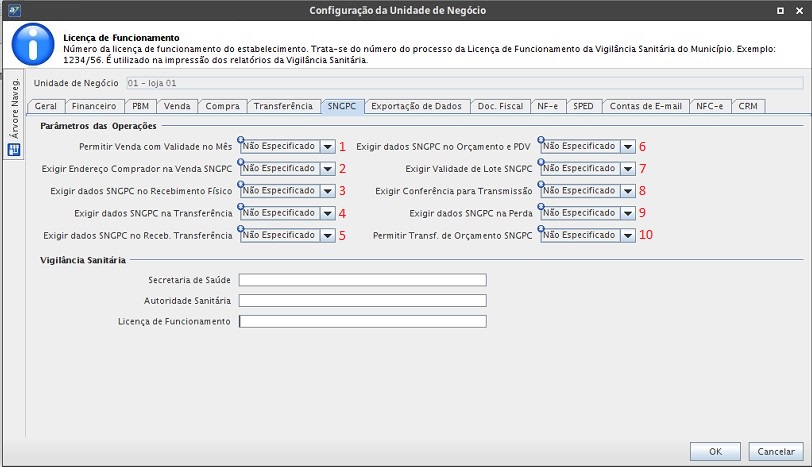Screen dimensions: 812x467
Task: Expand Permitir Transf. de Orçamento SNGPC dropdown
Action: [x=627, y=236]
